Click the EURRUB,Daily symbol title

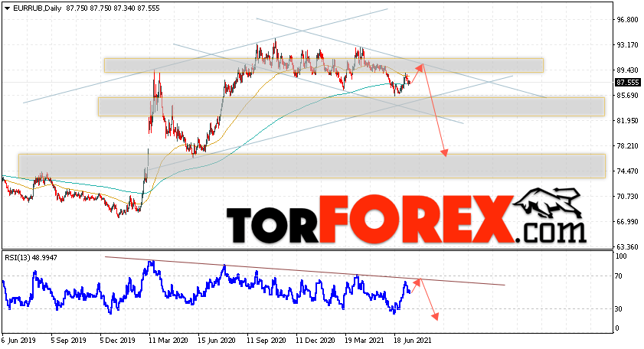pos(37,8)
